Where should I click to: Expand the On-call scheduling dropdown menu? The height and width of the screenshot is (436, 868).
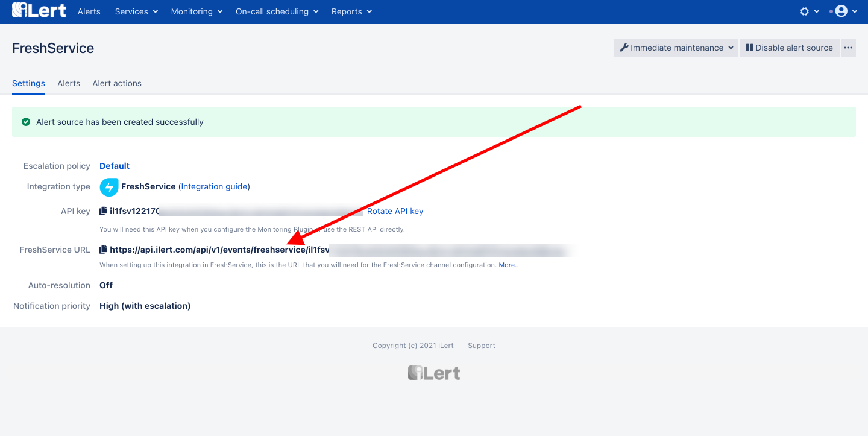click(x=277, y=11)
